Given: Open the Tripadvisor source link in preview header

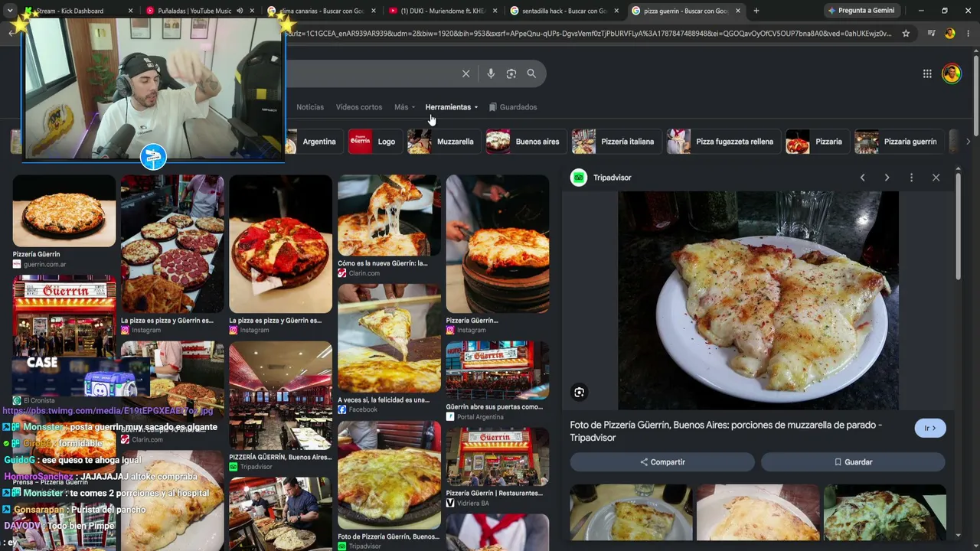Looking at the screenshot, I should pyautogui.click(x=612, y=178).
